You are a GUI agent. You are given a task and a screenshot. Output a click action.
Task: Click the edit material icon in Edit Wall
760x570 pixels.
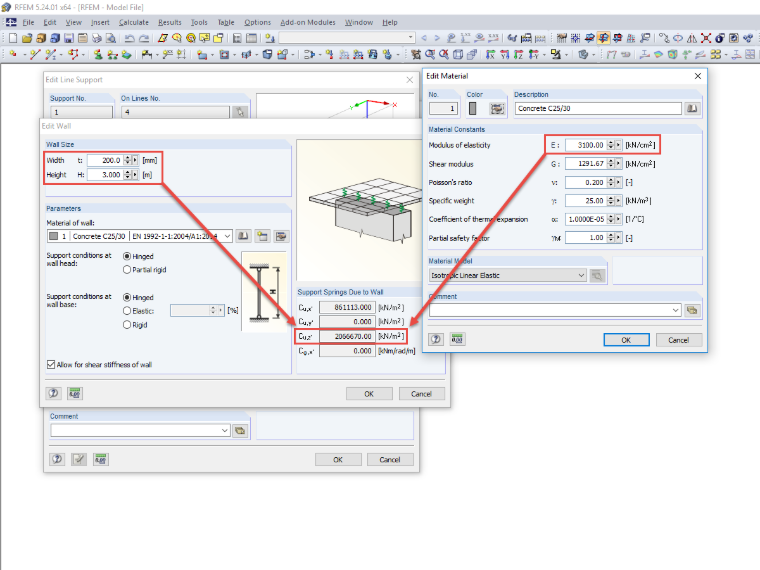click(x=281, y=236)
